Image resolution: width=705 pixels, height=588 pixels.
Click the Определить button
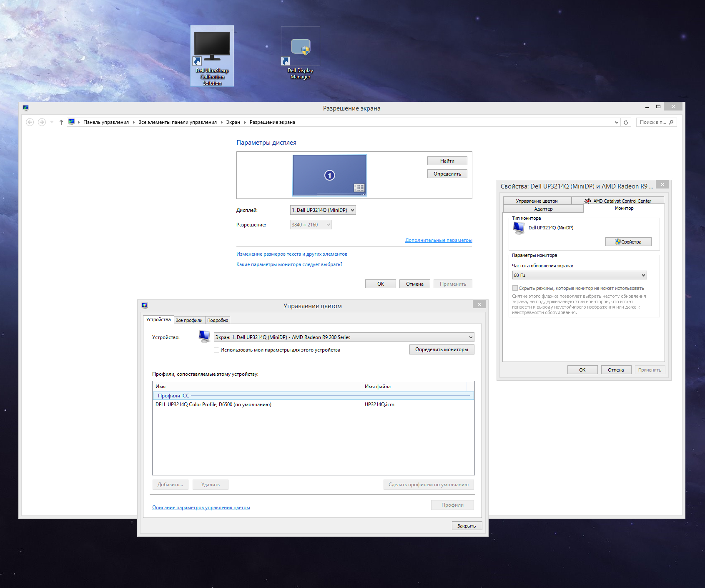pyautogui.click(x=447, y=174)
